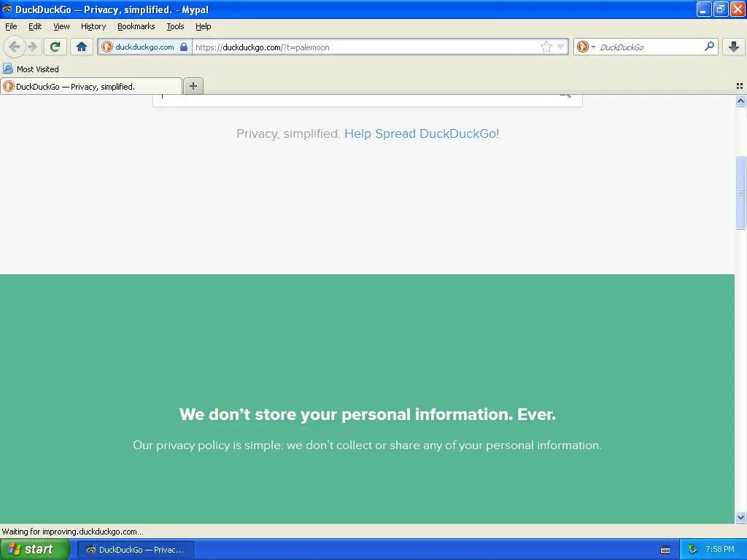This screenshot has height=560, width=747.
Task: Click the 7:58 PM clock
Action: coord(720,550)
